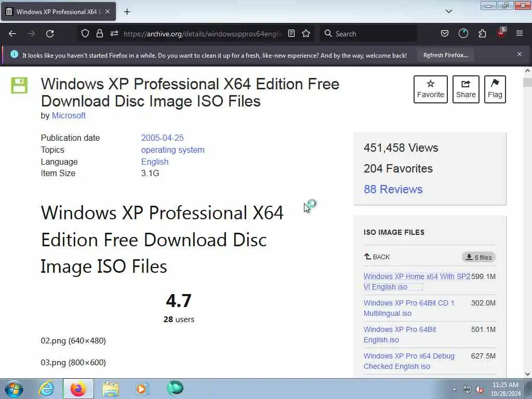Select the Windows XP Professional X64 tab
Screen dimensions: 532x399
click(58, 11)
